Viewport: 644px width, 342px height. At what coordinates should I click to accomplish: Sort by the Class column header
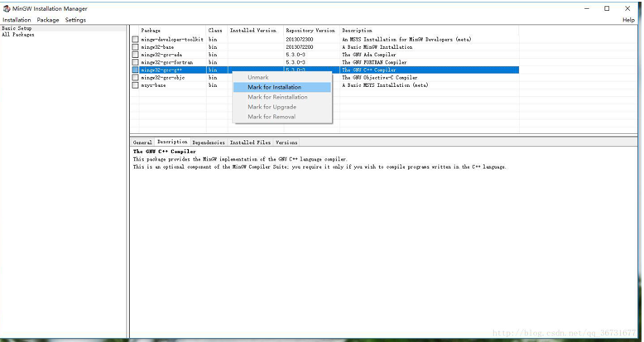click(216, 31)
